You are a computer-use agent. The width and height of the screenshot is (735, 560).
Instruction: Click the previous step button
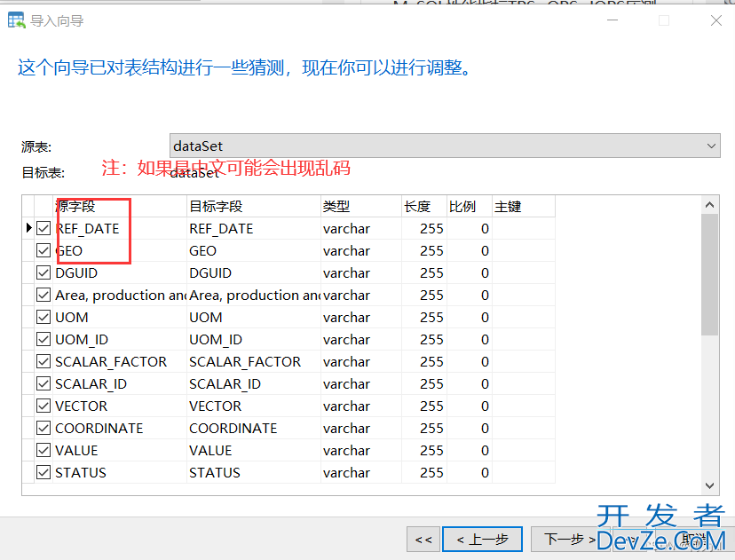point(482,539)
